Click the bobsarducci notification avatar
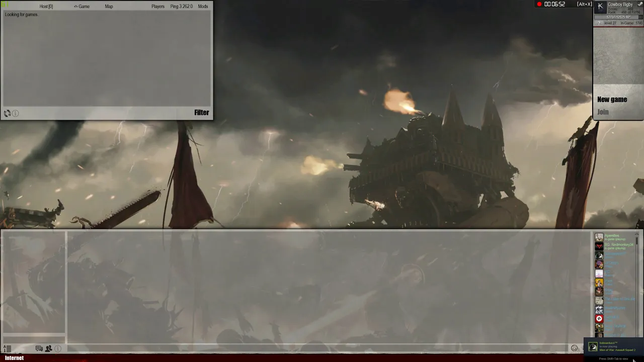Image resolution: width=644 pixels, height=362 pixels. pyautogui.click(x=593, y=347)
